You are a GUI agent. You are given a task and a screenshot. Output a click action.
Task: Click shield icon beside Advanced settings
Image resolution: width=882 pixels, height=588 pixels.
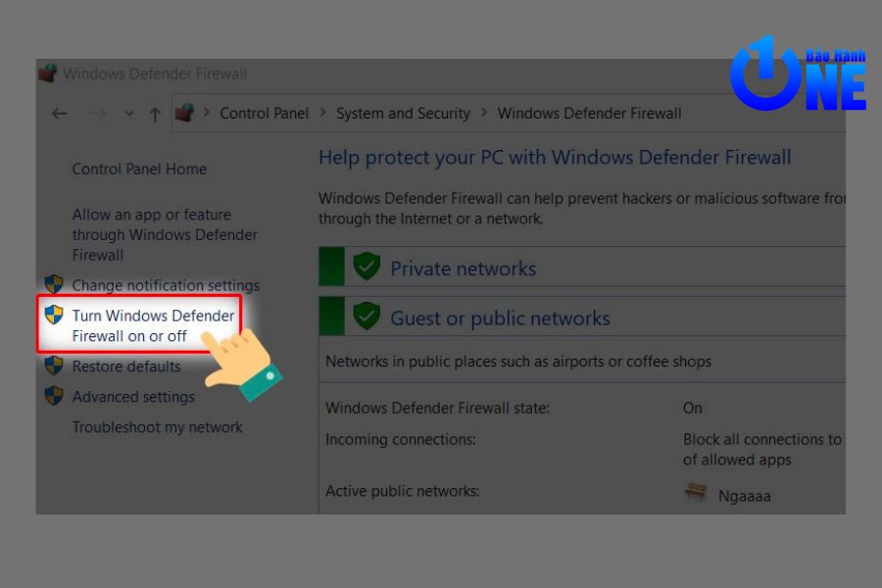(54, 396)
